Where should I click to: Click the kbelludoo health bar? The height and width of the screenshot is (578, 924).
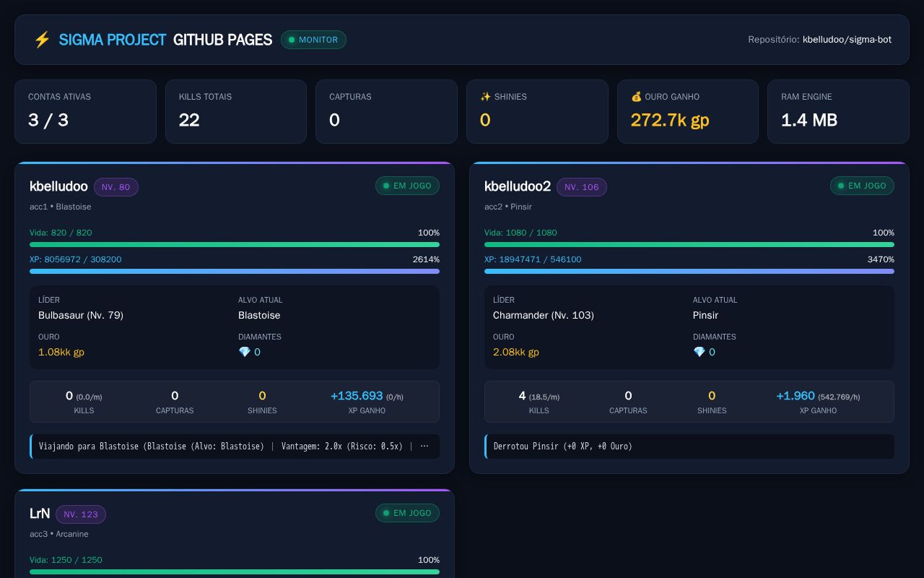click(x=235, y=245)
